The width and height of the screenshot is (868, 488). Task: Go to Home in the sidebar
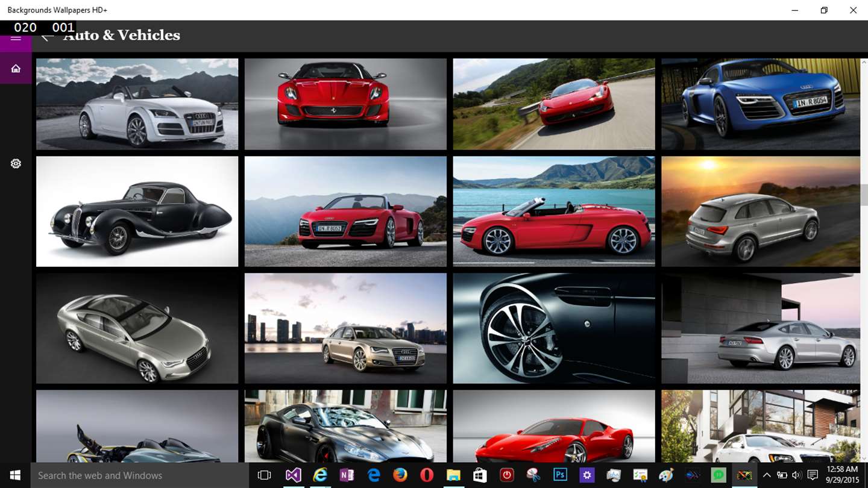(x=16, y=68)
